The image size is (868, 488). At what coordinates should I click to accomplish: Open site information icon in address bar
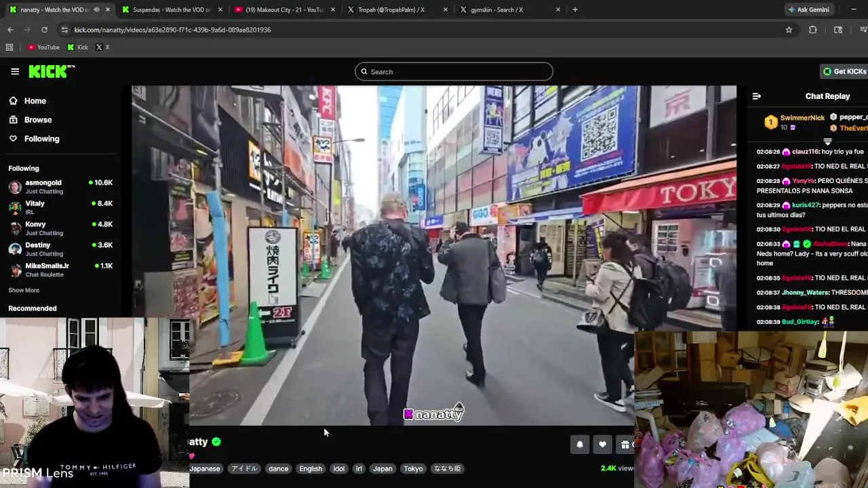64,30
